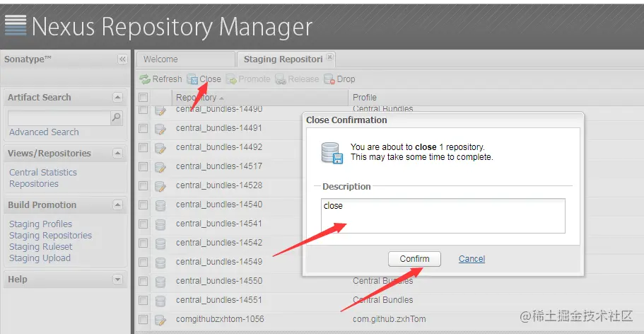Screen dimensions: 644x334
Task: Click repository icon for central_bundles-14517
Action: (x=160, y=167)
